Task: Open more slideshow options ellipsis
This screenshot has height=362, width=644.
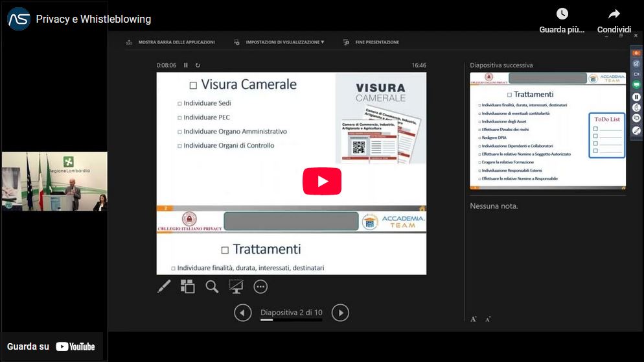Action: click(260, 286)
